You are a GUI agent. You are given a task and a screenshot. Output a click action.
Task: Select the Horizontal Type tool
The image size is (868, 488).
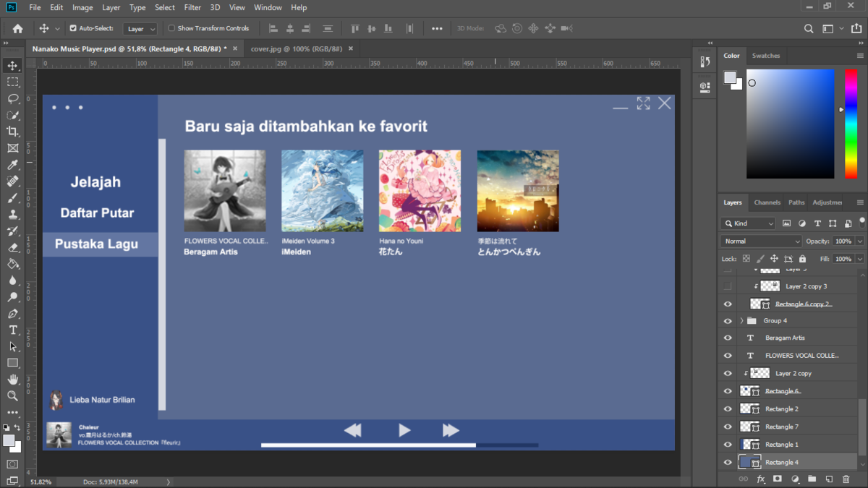(12, 330)
